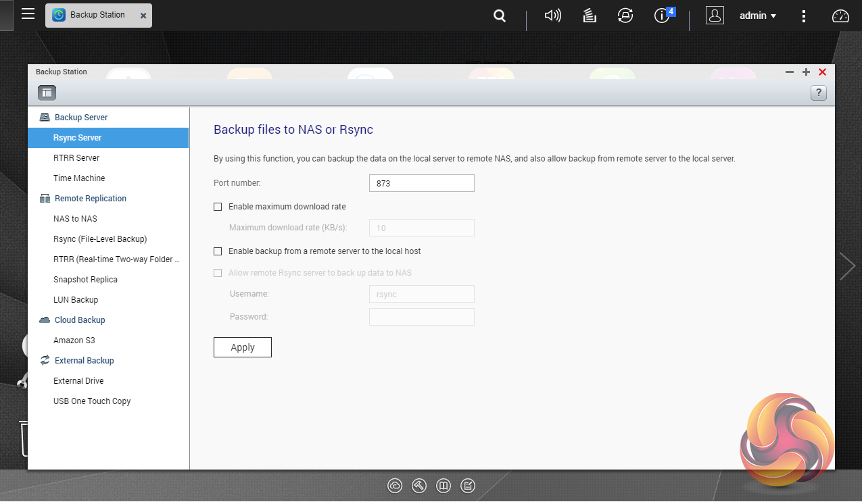This screenshot has height=504, width=862.
Task: Collapse the Backup Server section
Action: (x=80, y=118)
